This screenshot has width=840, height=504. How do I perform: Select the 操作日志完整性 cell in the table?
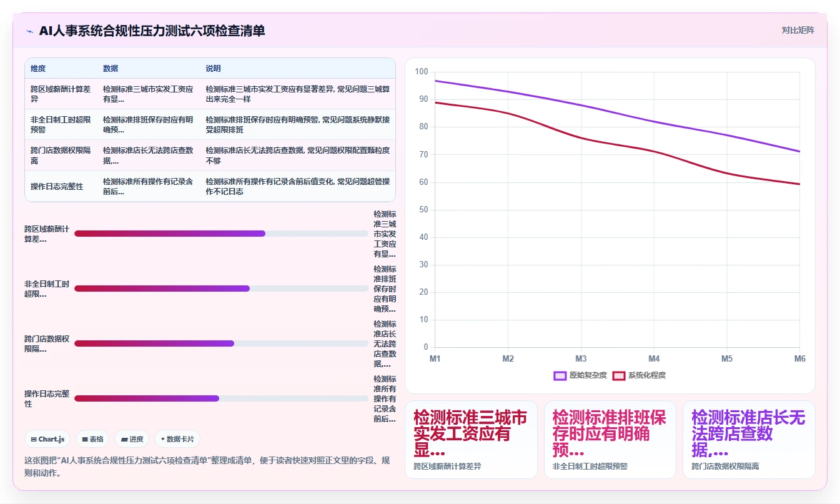[x=61, y=186]
